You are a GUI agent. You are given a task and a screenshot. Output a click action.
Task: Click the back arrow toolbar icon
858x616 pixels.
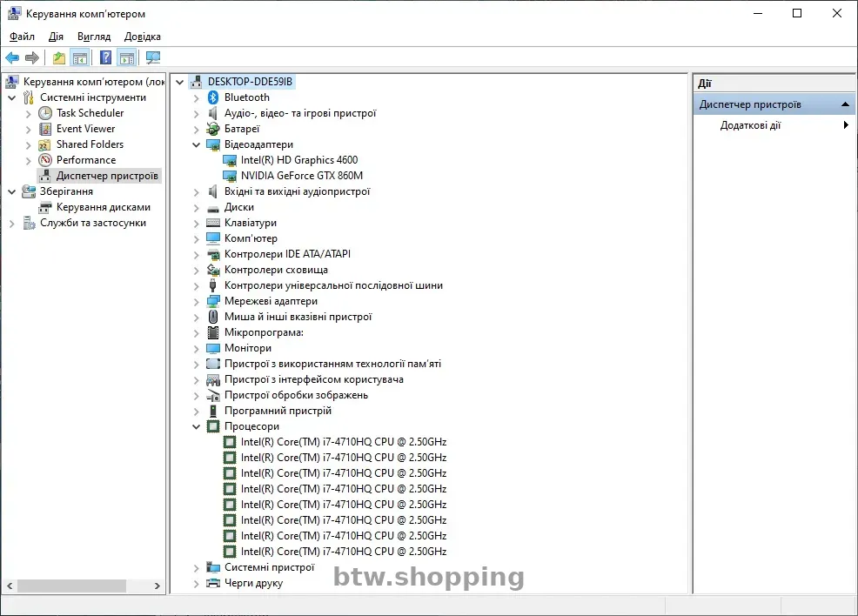coord(12,58)
